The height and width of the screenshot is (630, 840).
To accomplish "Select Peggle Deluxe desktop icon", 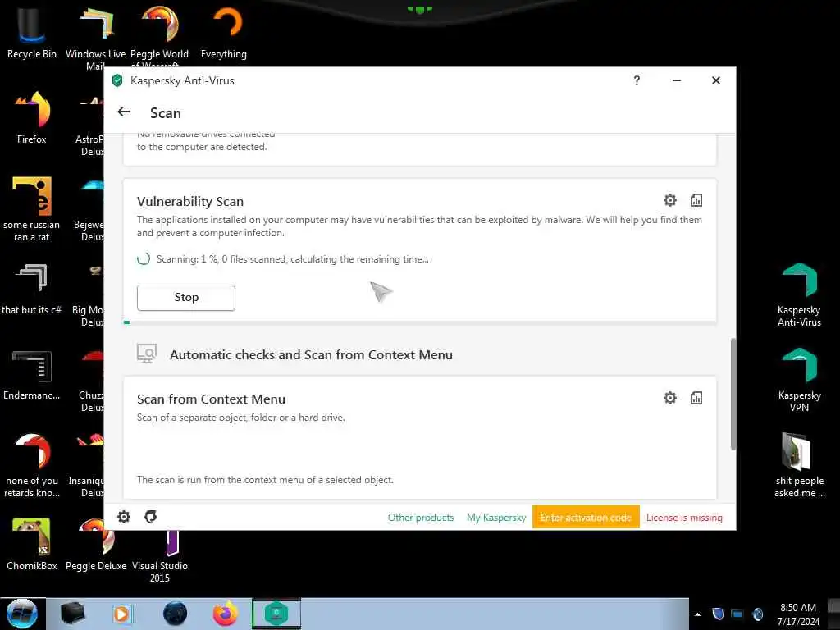I will [96, 545].
